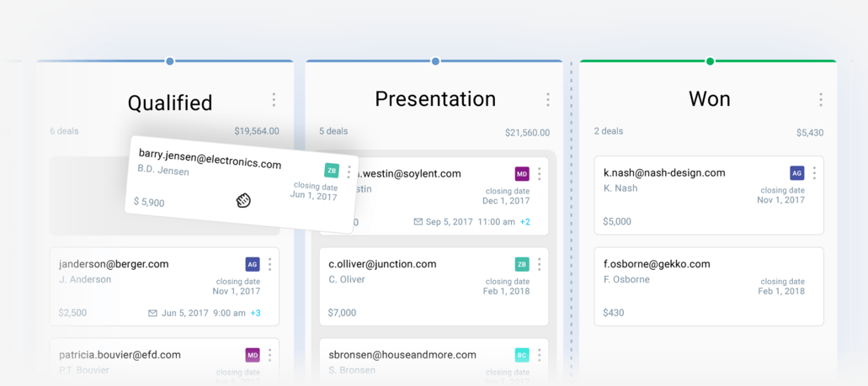This screenshot has width=868, height=386.
Task: Click BC badge on sbronsen card
Action: tap(522, 355)
